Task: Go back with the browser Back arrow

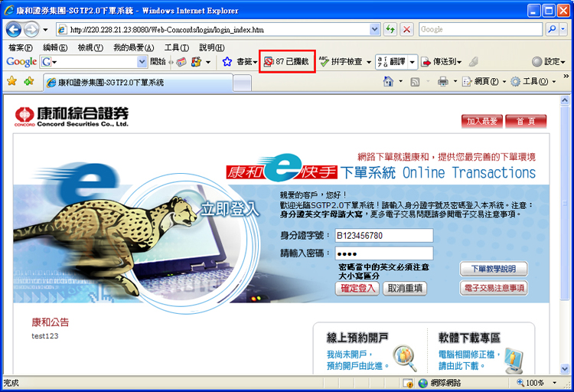Action: click(14, 29)
